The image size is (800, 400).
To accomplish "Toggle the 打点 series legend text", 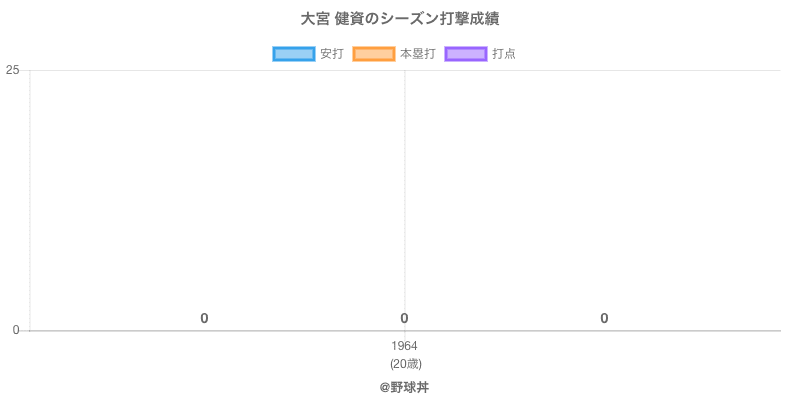I will click(x=504, y=54).
